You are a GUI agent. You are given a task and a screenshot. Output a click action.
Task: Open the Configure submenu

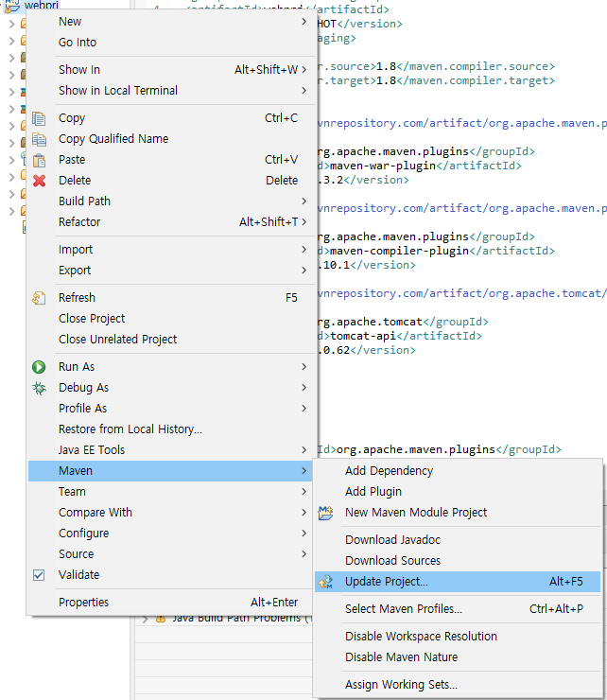(x=172, y=534)
